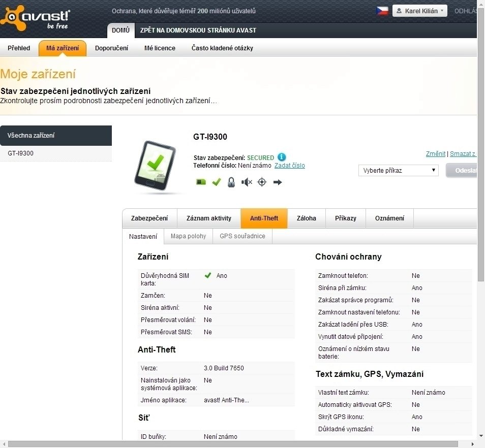Screen dimensions: 485x448
Task: Click the avast! Anti-The... application name
Action: click(226, 400)
